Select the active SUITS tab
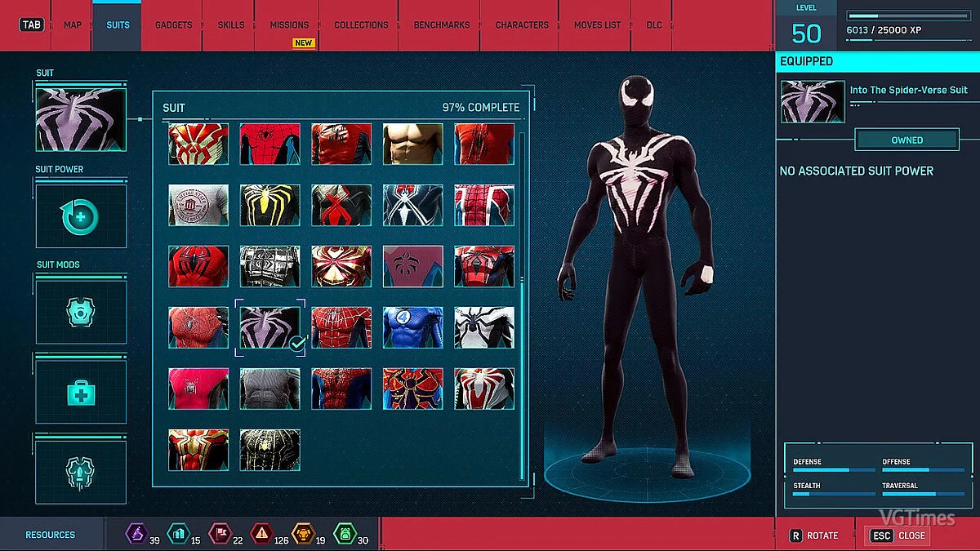Image resolution: width=980 pixels, height=551 pixels. tap(118, 25)
